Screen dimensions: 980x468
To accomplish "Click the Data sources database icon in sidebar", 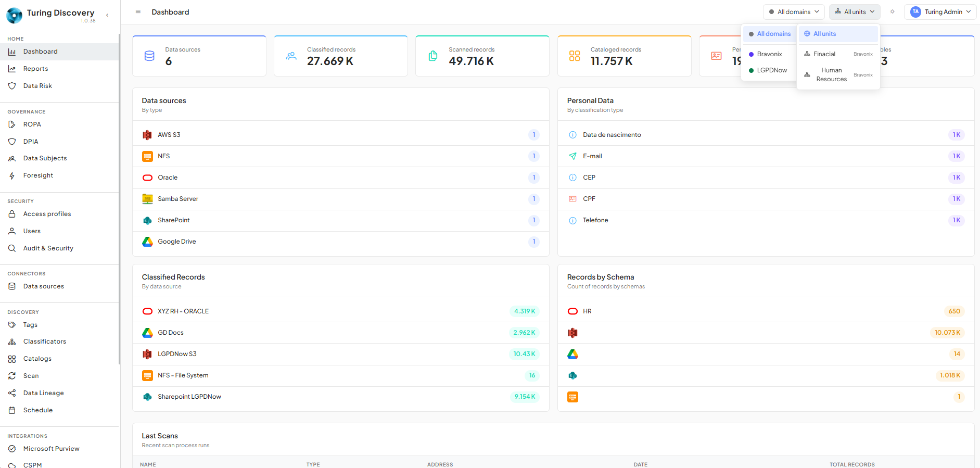I will 12,286.
